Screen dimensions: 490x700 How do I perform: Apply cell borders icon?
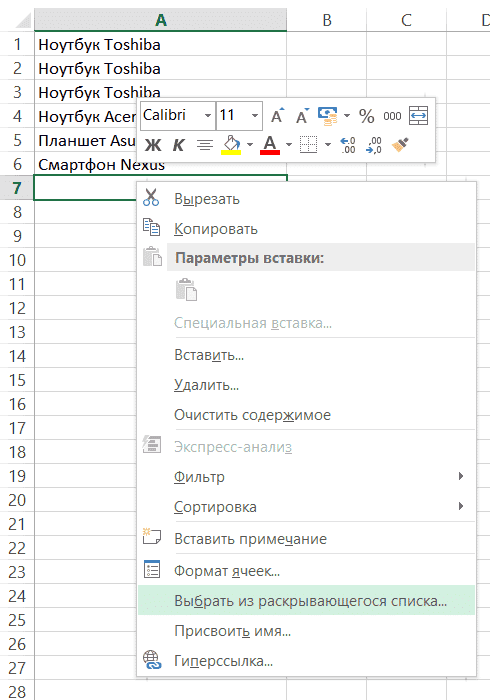(x=308, y=145)
